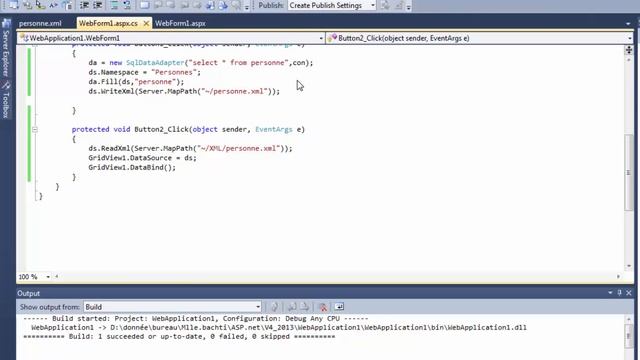Clear all Output text
640x360 pixels.
tap(323, 307)
